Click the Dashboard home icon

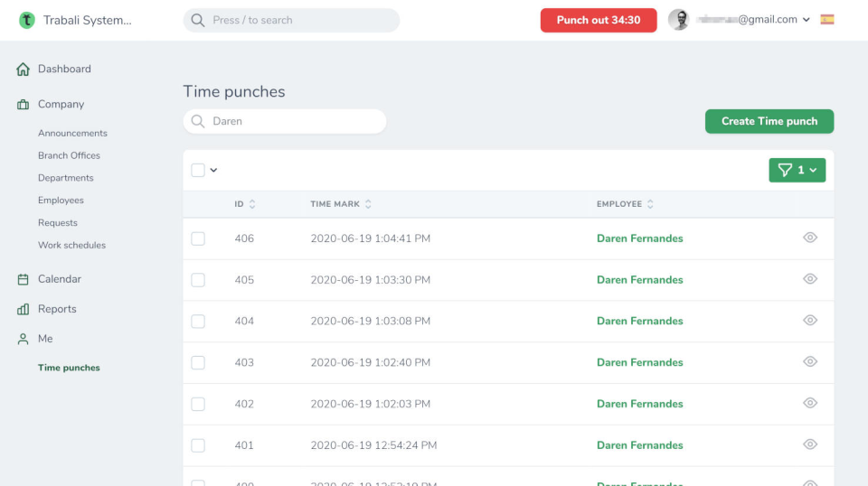(24, 70)
